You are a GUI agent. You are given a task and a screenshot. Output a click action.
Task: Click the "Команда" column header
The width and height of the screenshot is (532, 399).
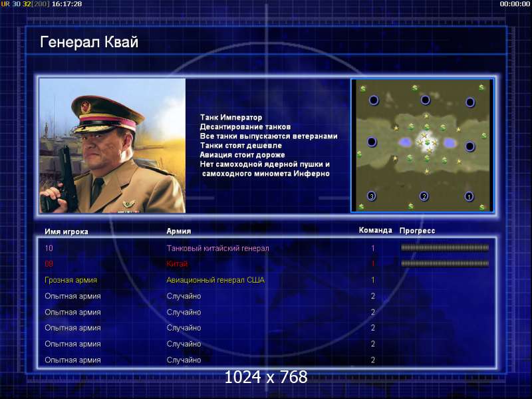[375, 230]
